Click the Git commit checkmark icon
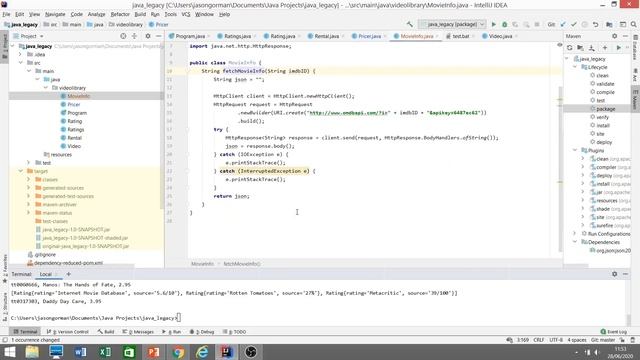 pyautogui.click(x=574, y=24)
